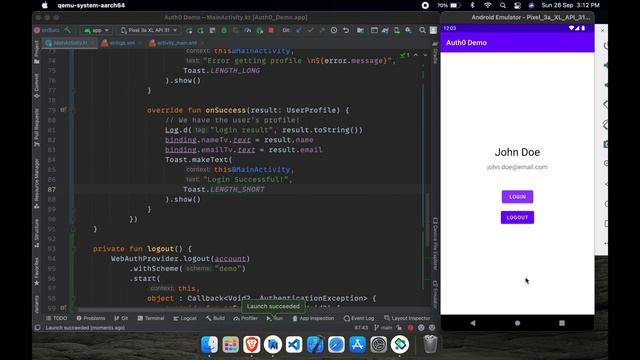The height and width of the screenshot is (360, 640).
Task: Open the Resource Manager side panel
Action: [x=37, y=184]
